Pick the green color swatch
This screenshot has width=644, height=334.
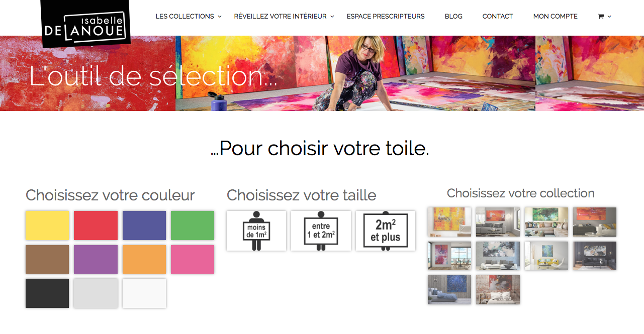193,226
